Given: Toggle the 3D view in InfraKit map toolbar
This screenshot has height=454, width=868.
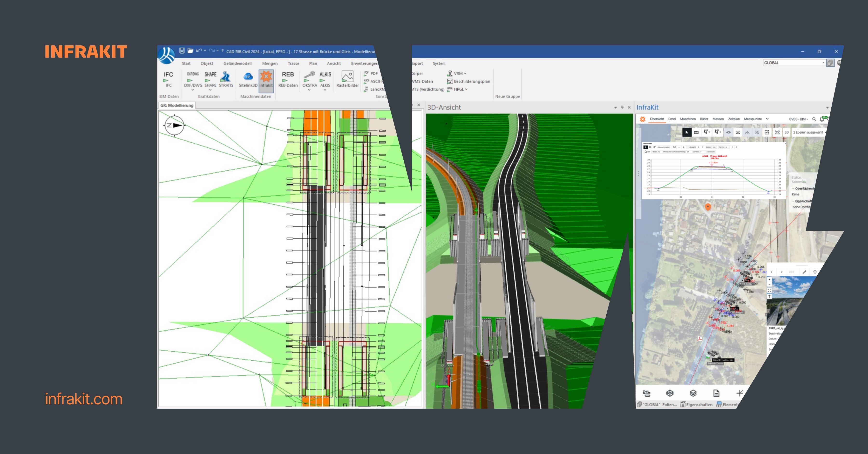Looking at the screenshot, I should tap(787, 133).
